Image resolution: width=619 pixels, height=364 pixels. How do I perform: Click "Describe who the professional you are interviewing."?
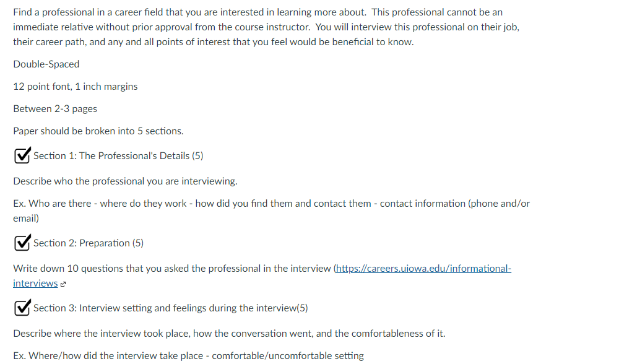(125, 181)
